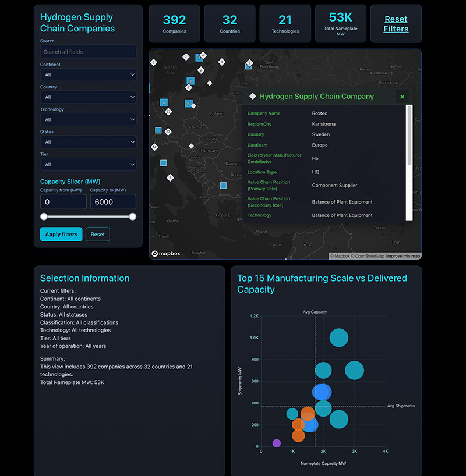Click the blue square marker labeled 8
Viewport: 466px width, 476px height.
[x=164, y=102]
